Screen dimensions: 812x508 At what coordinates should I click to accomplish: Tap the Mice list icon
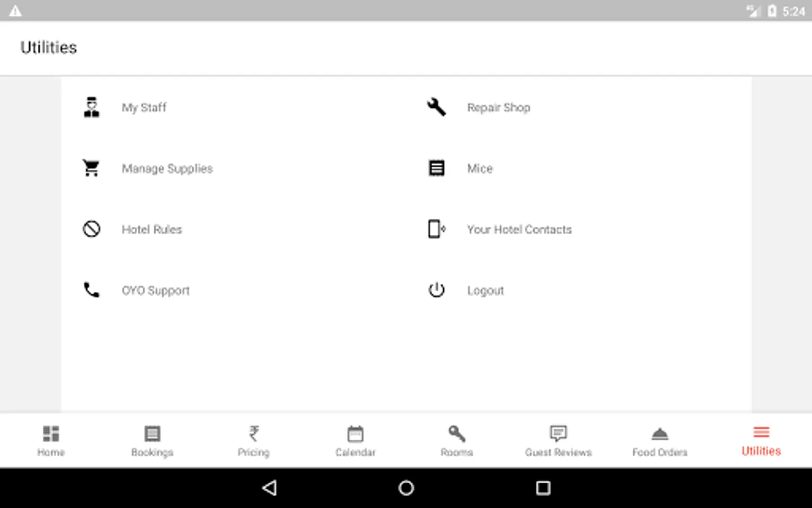point(436,168)
